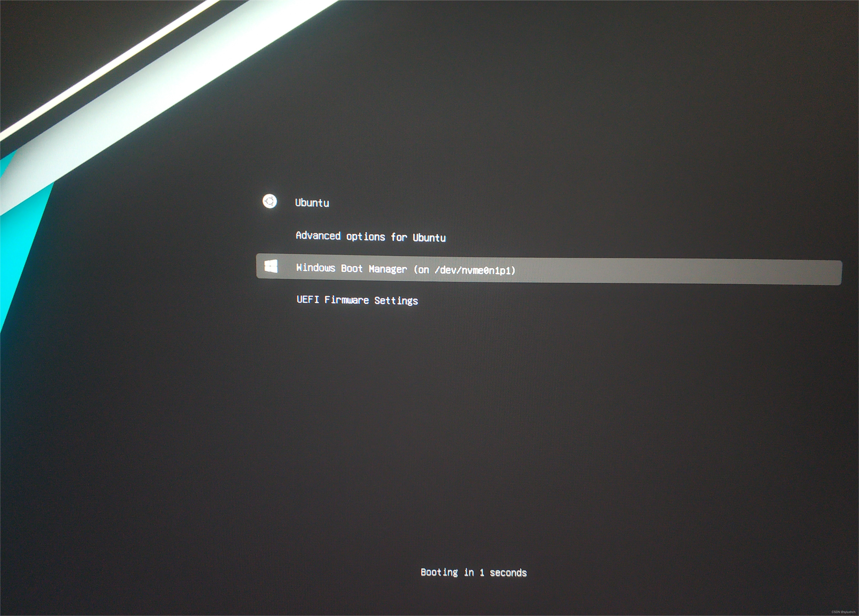Image resolution: width=859 pixels, height=616 pixels.
Task: Click the CSDN @syluxhch watermark
Action: [x=843, y=612]
